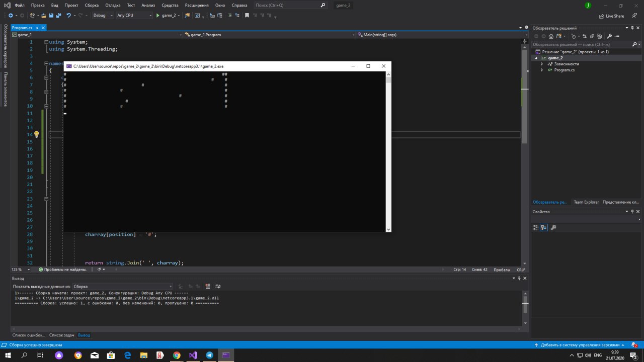Click Home icon in Solution Explorer toolbar
The height and width of the screenshot is (362, 644).
click(552, 36)
